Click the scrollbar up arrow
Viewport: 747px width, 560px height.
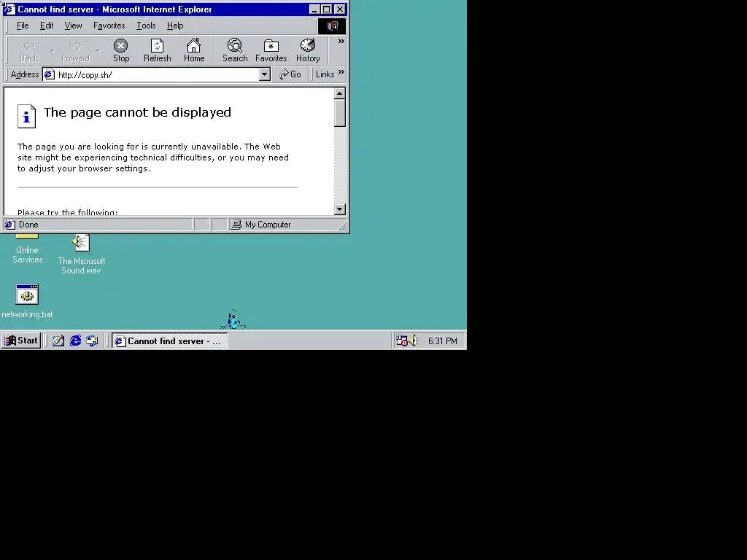340,93
